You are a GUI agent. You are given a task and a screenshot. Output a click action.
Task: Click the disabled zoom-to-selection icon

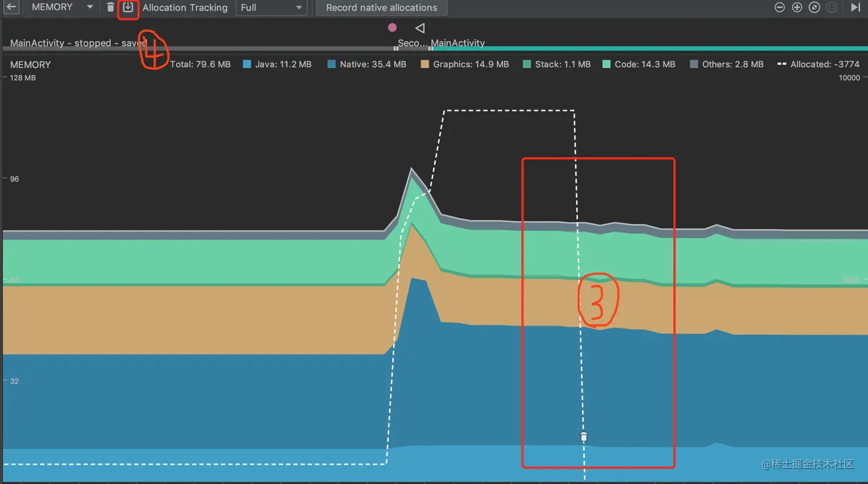point(831,7)
